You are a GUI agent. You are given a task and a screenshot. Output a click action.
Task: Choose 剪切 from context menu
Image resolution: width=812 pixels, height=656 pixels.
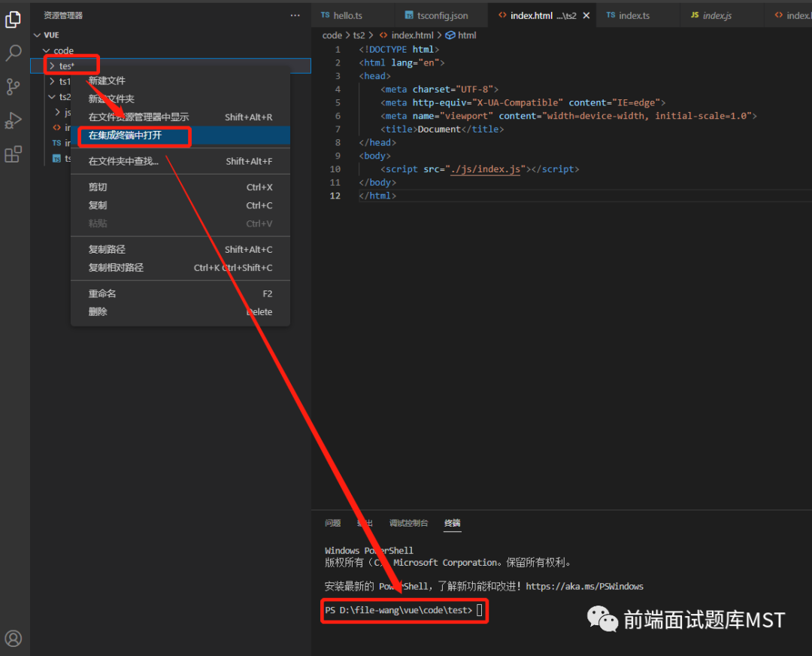coord(180,187)
